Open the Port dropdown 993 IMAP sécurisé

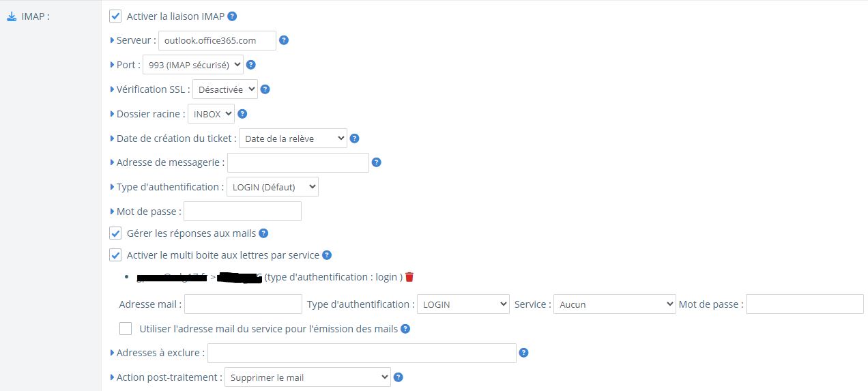tap(193, 65)
